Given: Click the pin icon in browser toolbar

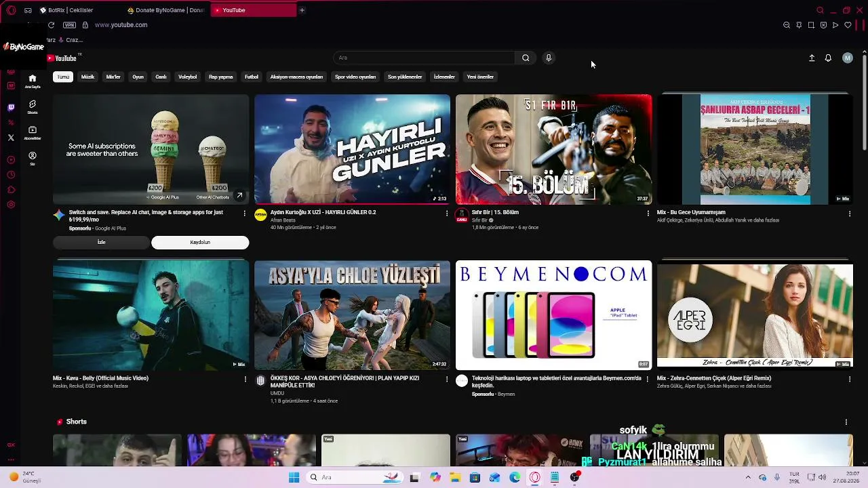Looking at the screenshot, I should pos(799,25).
